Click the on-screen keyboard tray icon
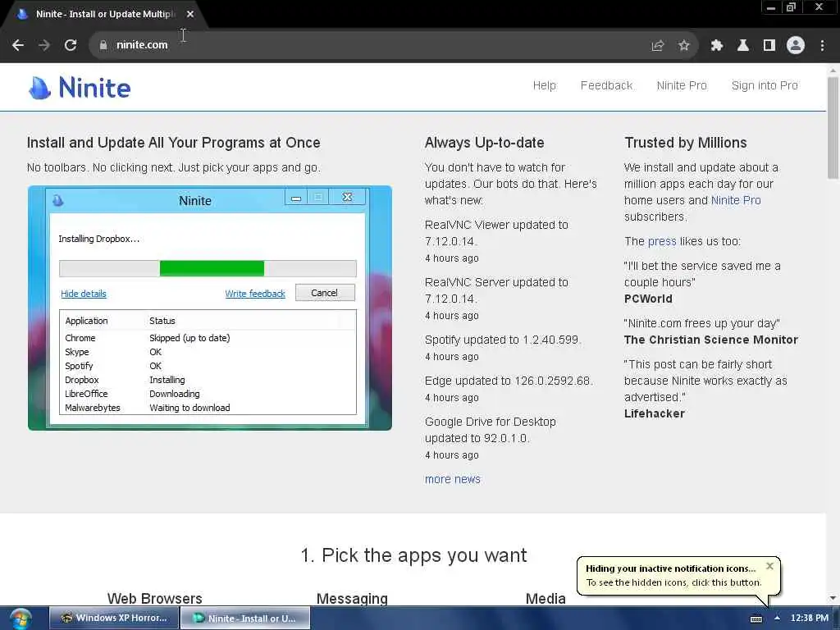The width and height of the screenshot is (840, 630). click(x=756, y=619)
